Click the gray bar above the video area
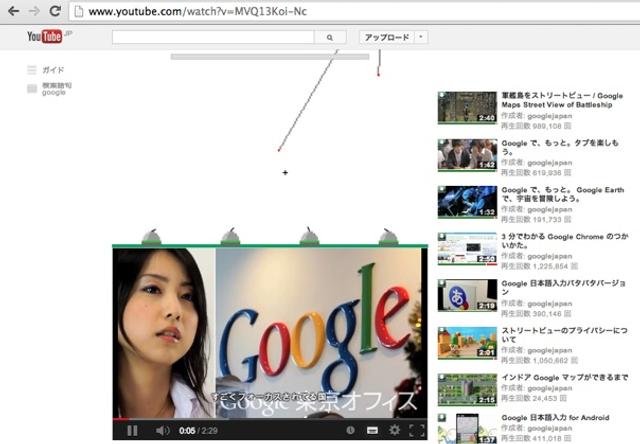 270,57
